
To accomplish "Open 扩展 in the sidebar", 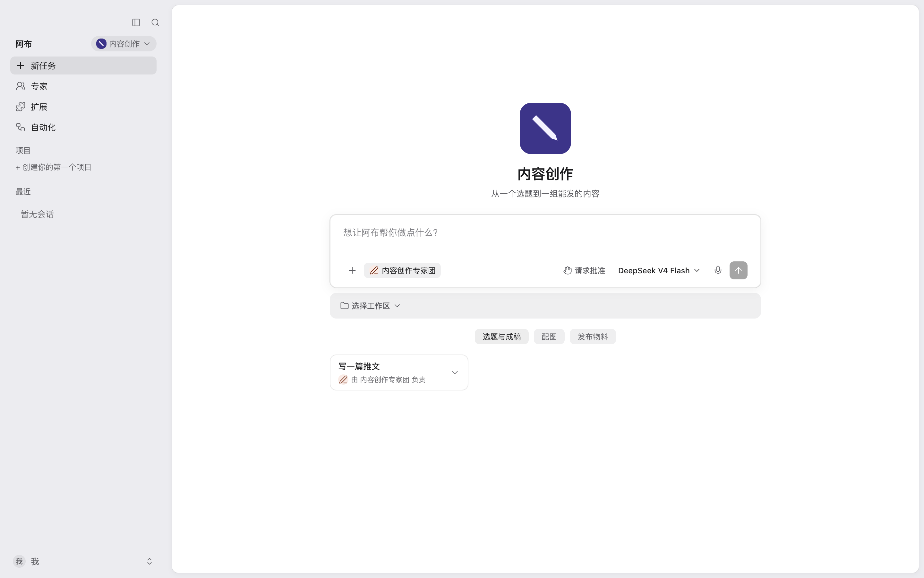I will [x=83, y=107].
